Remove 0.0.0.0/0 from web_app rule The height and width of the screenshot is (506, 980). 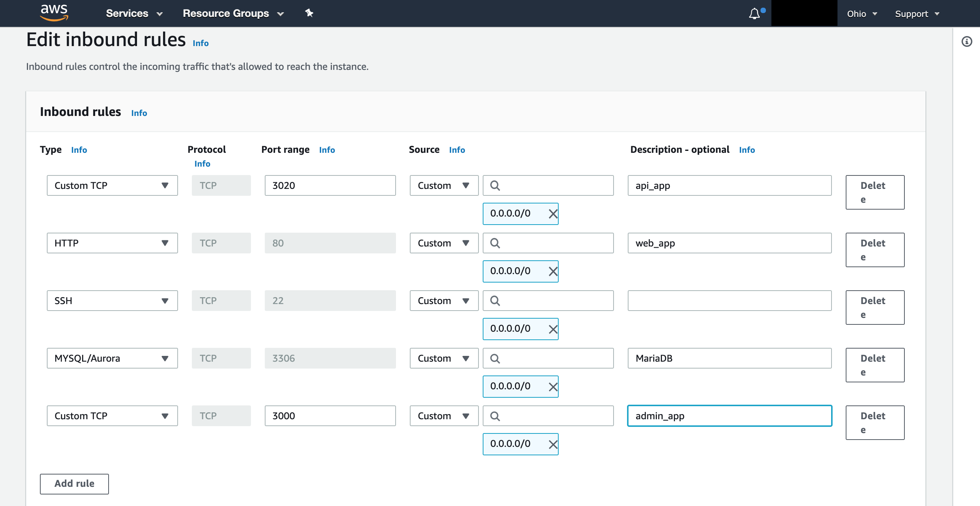coord(553,271)
